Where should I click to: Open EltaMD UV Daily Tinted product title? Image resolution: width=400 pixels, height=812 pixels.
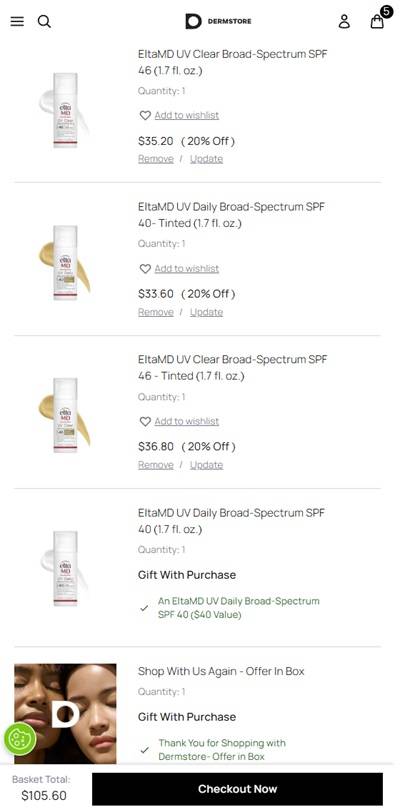231,215
